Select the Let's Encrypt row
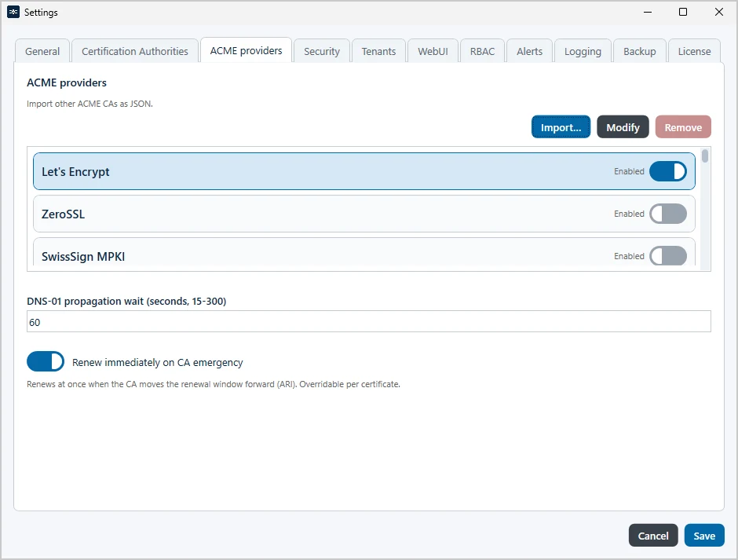Image resolution: width=738 pixels, height=560 pixels. coord(364,171)
